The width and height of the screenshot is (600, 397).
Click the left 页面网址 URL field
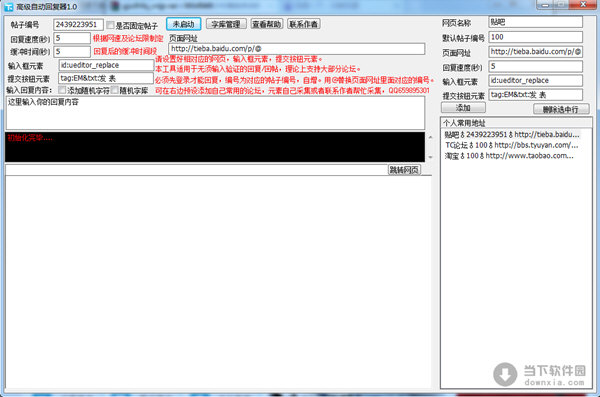pyautogui.click(x=297, y=49)
